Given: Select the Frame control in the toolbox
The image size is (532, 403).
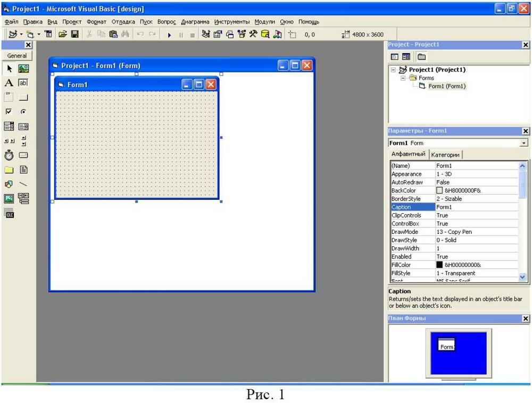Looking at the screenshot, I should 9,97.
